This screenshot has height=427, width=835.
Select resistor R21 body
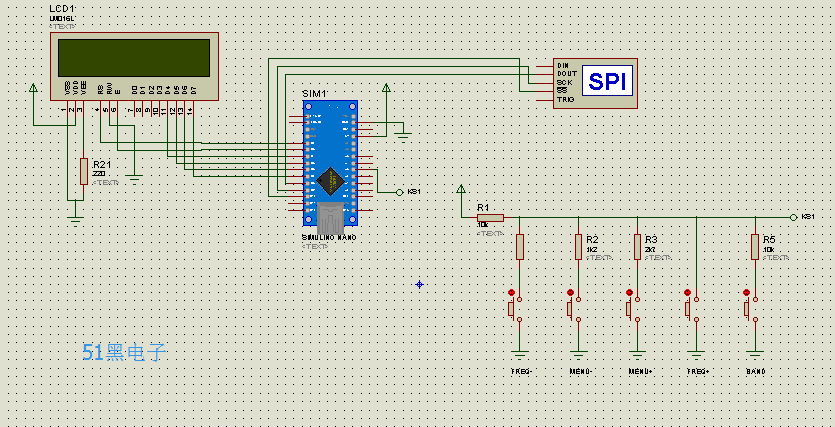[x=84, y=171]
